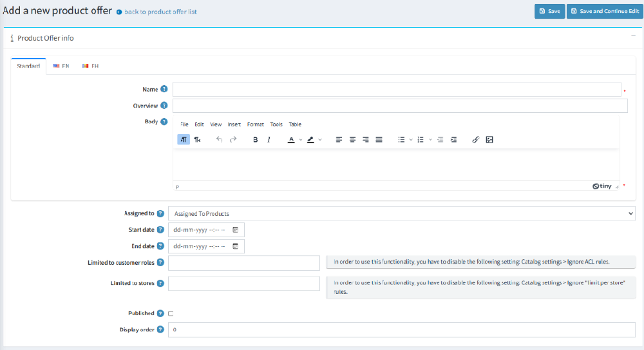Expand the bullet list style dropdown arrow

pyautogui.click(x=411, y=139)
